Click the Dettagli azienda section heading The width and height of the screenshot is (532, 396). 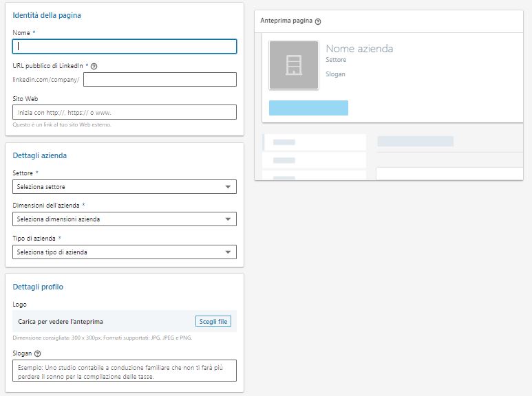coord(39,155)
